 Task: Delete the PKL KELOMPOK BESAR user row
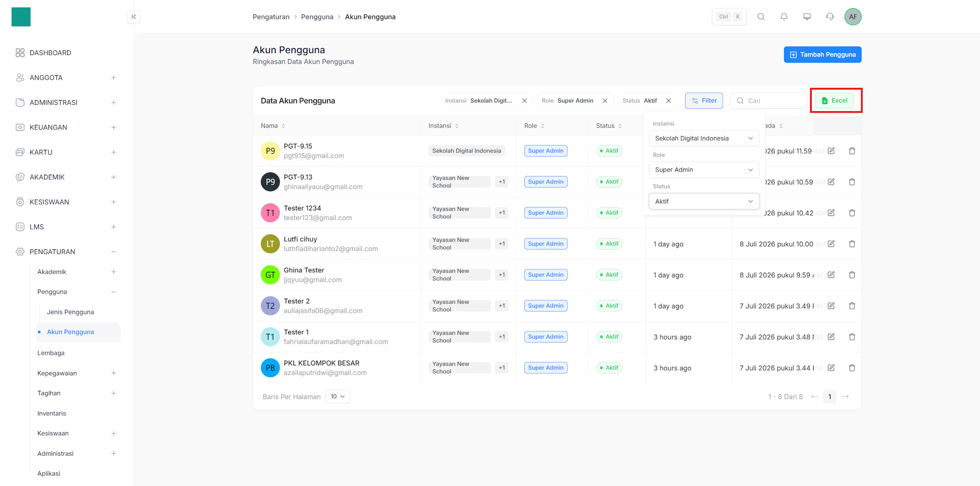pyautogui.click(x=852, y=368)
